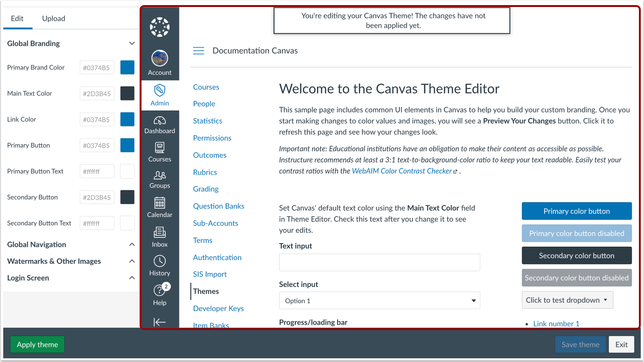This screenshot has height=362, width=644.
Task: Switch to the Upload tab
Action: coord(53,19)
